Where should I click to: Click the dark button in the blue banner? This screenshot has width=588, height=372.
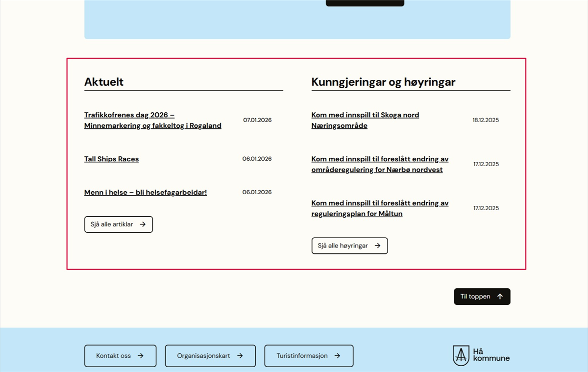click(365, 2)
